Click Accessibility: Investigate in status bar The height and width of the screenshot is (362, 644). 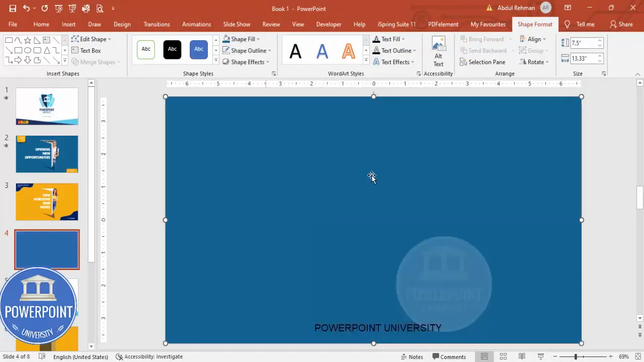(149, 356)
